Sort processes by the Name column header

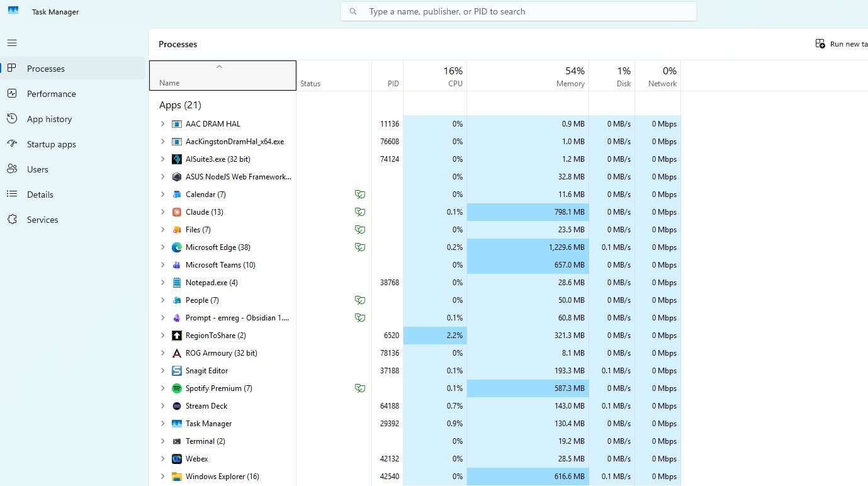(222, 76)
